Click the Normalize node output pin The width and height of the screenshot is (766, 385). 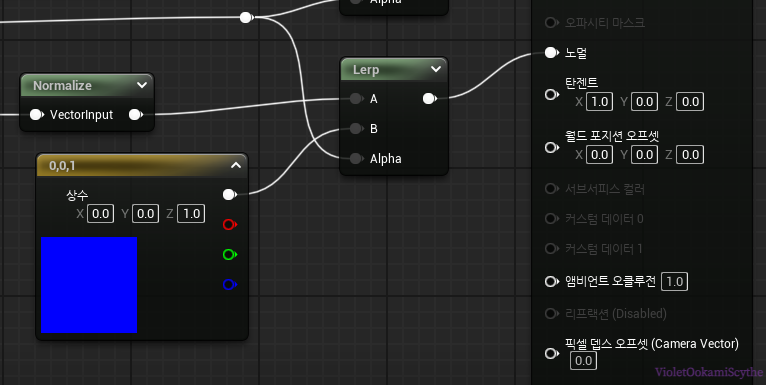136,115
